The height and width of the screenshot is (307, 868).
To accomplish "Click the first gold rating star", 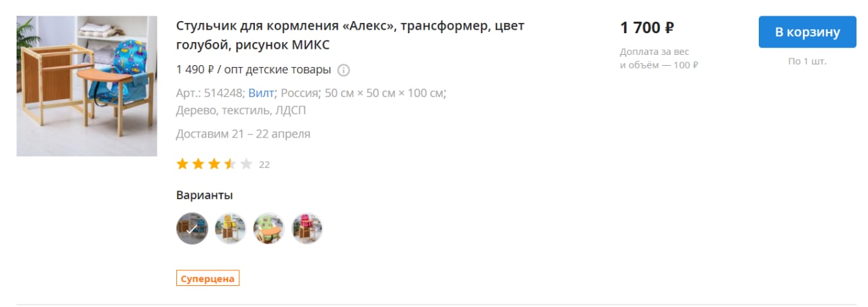I will click(x=182, y=164).
